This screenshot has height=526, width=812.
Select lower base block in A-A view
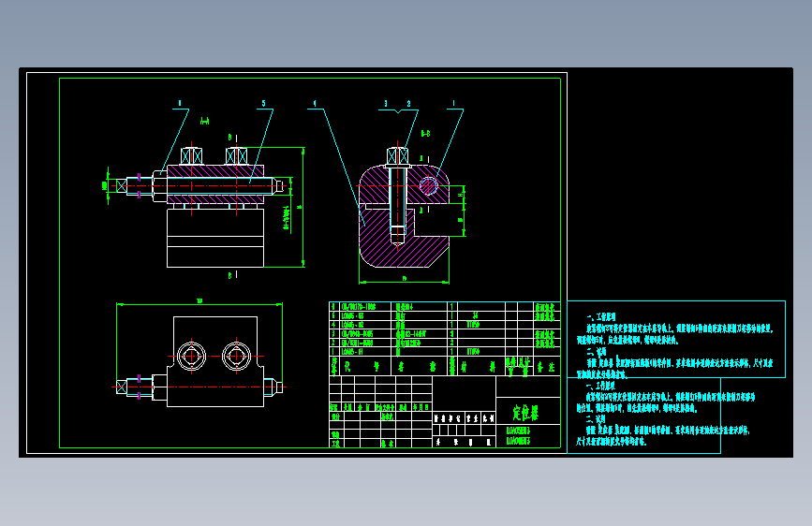pos(215,238)
